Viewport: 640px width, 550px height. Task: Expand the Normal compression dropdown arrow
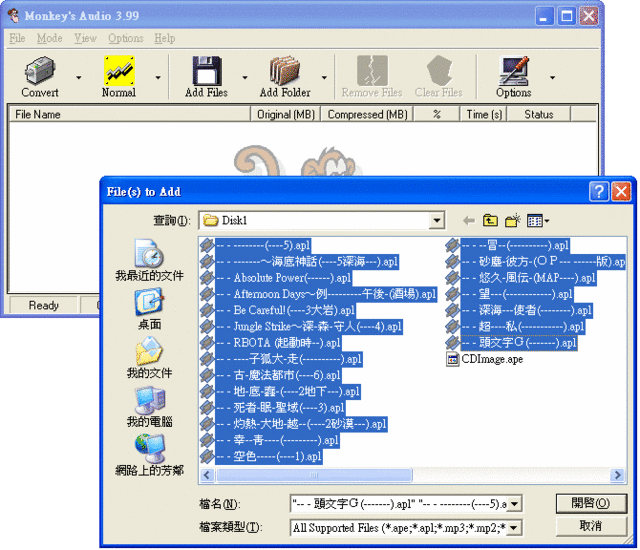click(x=158, y=77)
